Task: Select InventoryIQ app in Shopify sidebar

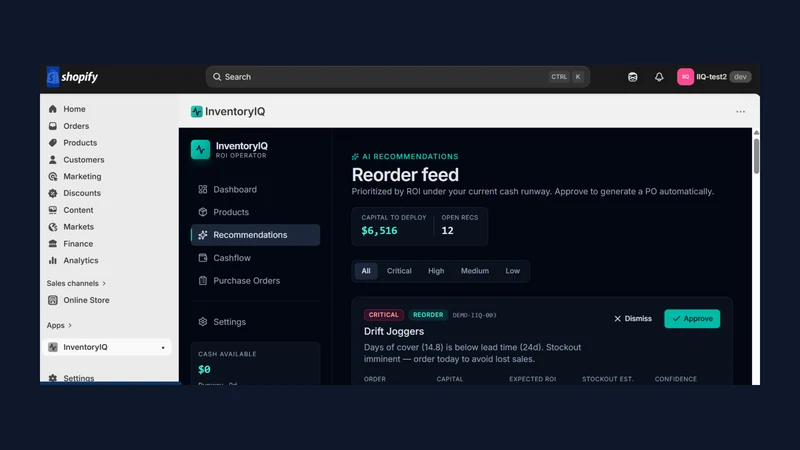Action: [107, 347]
